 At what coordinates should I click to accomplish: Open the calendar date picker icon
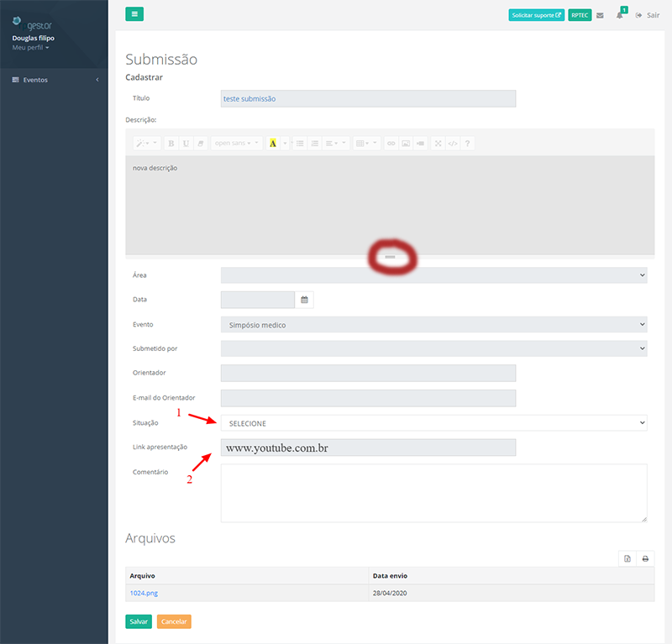pyautogui.click(x=304, y=300)
